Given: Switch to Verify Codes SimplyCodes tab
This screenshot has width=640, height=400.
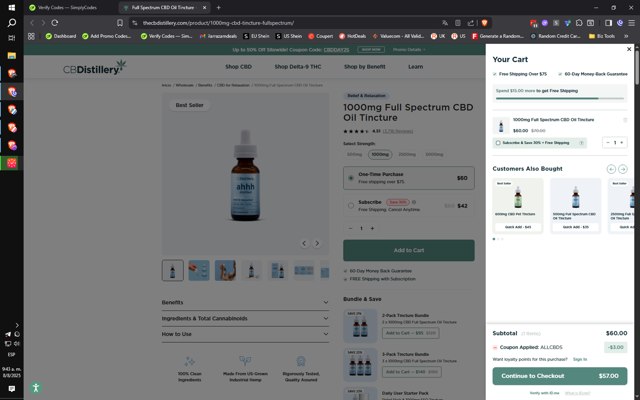Looking at the screenshot, I should click(x=67, y=7).
